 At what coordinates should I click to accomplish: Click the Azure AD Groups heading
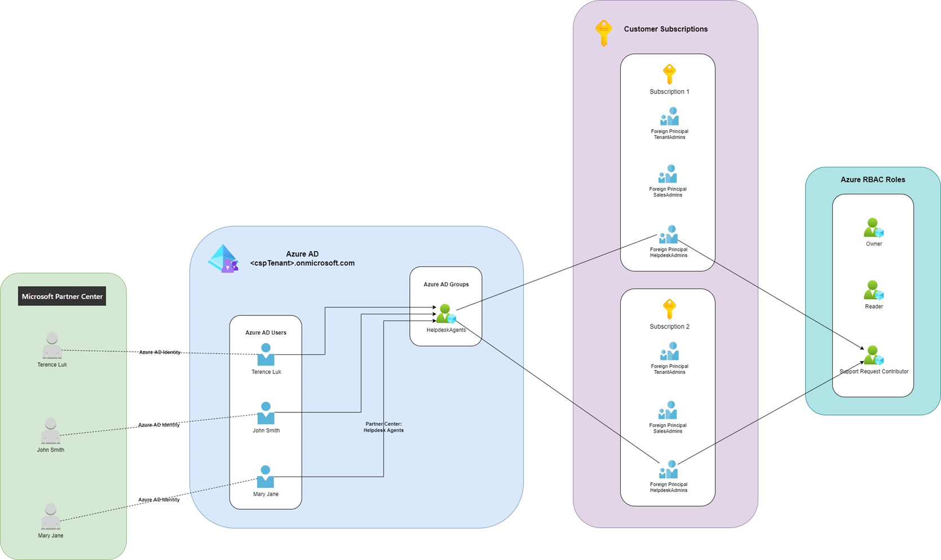tap(446, 285)
